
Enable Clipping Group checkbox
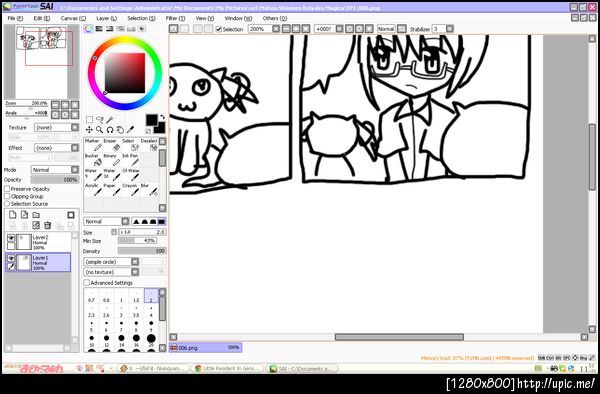[x=7, y=196]
